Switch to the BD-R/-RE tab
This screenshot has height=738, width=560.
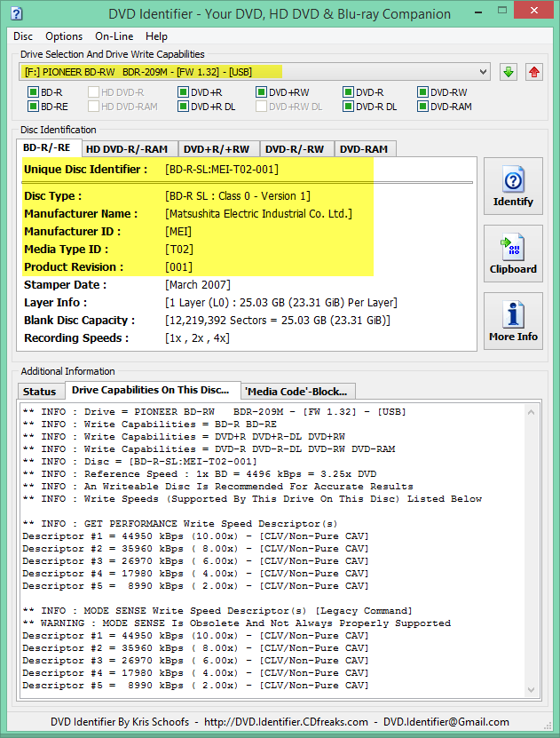pyautogui.click(x=49, y=147)
